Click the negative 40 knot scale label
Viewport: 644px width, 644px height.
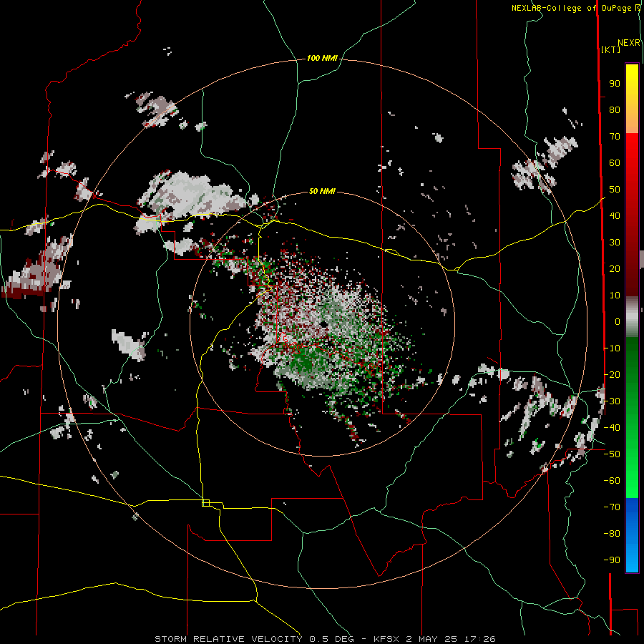(612, 428)
